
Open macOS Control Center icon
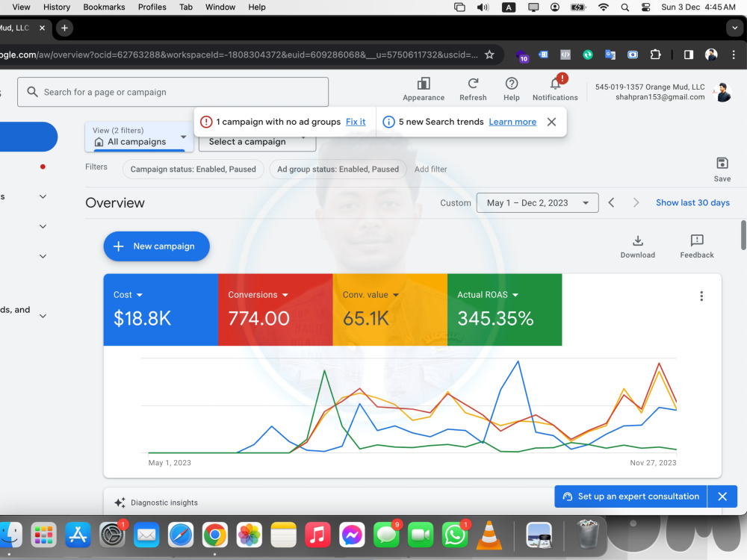[x=645, y=7]
